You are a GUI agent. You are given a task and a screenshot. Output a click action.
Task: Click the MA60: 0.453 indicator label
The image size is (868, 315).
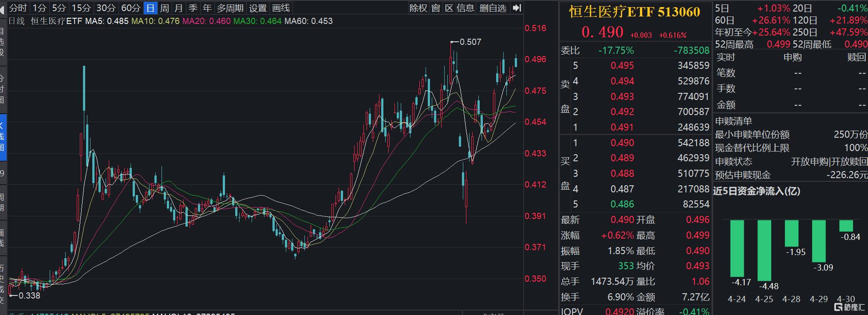point(308,21)
